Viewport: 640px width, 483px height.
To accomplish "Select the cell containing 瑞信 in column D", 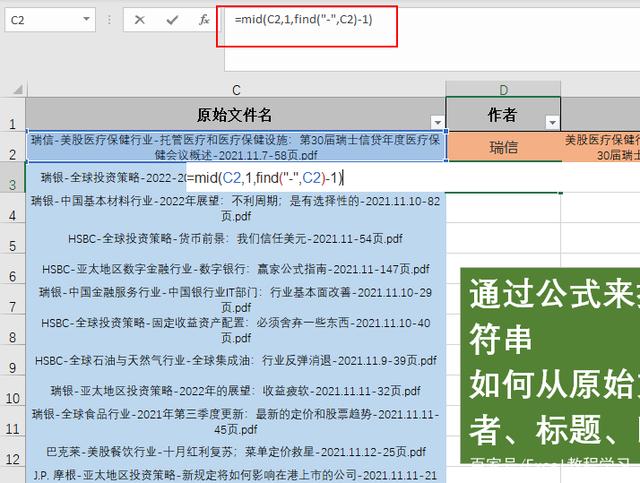I will tap(503, 147).
